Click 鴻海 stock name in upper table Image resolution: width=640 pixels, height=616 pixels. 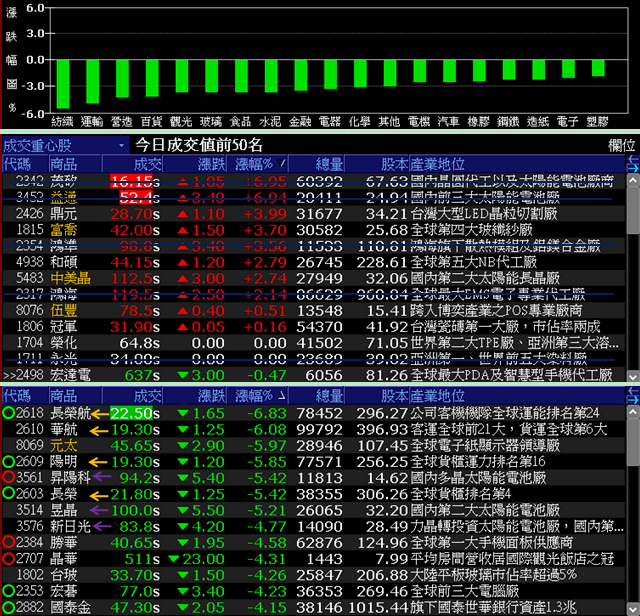(63, 294)
